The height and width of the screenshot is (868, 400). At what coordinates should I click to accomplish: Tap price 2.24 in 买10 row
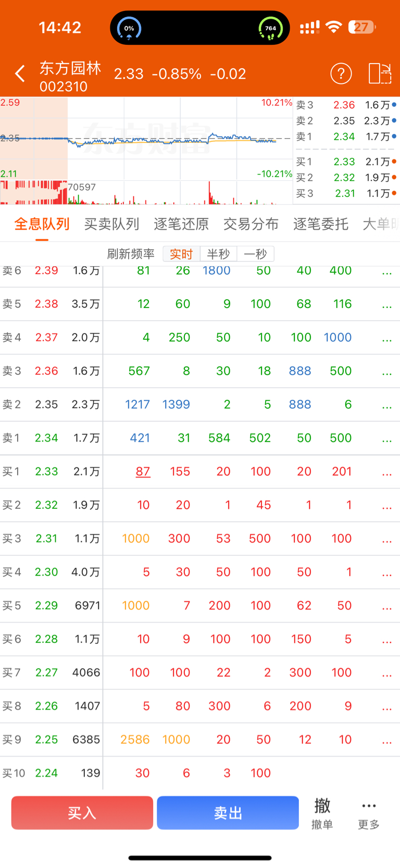point(46,773)
